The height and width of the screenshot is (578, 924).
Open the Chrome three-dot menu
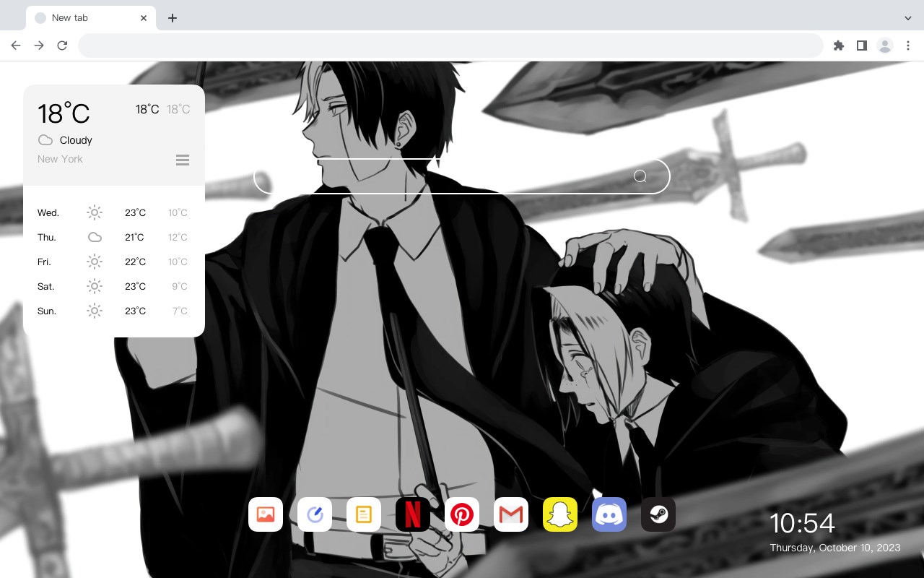(x=908, y=46)
